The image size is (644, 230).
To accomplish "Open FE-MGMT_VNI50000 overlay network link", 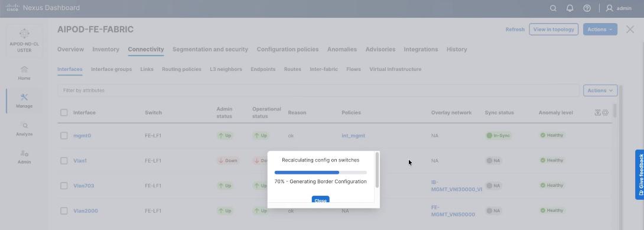I will (453, 210).
